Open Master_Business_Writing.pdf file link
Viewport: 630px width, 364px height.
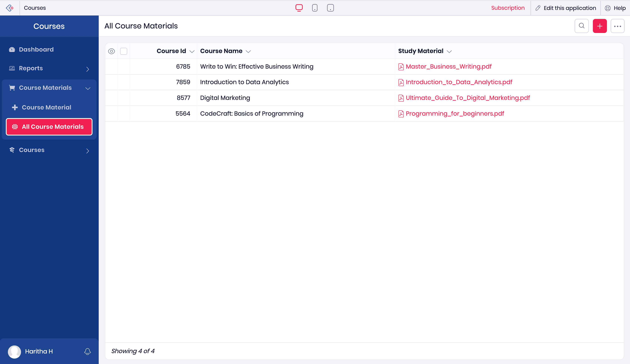pos(449,67)
